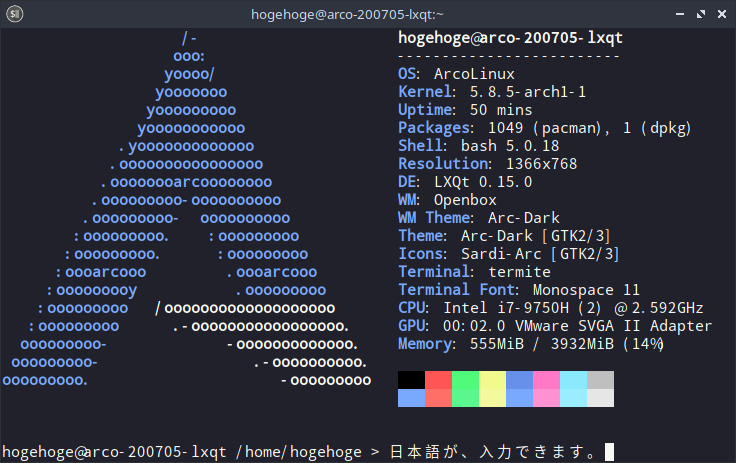This screenshot has width=736, height=463.
Task: Click the Resolution value 1366x768
Action: [541, 163]
